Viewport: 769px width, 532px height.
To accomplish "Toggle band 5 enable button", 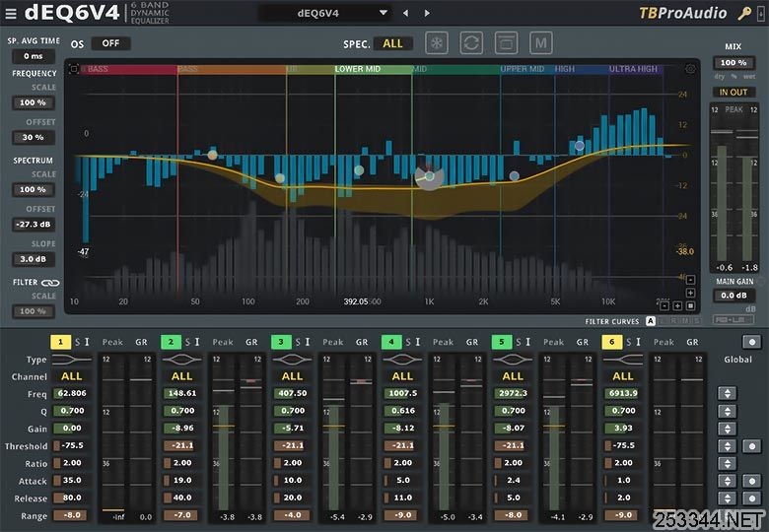I will [x=502, y=342].
